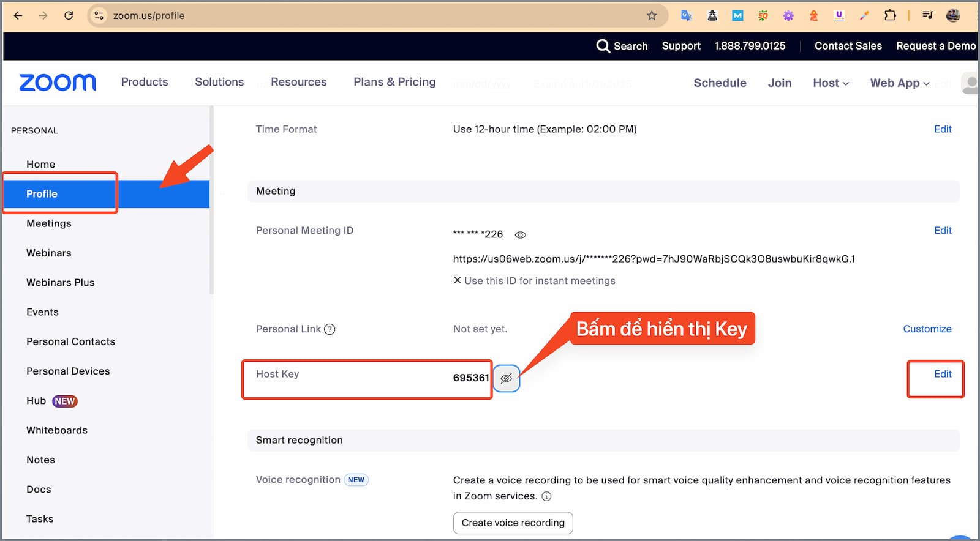Open Home in the sidebar
The image size is (980, 541).
[41, 164]
